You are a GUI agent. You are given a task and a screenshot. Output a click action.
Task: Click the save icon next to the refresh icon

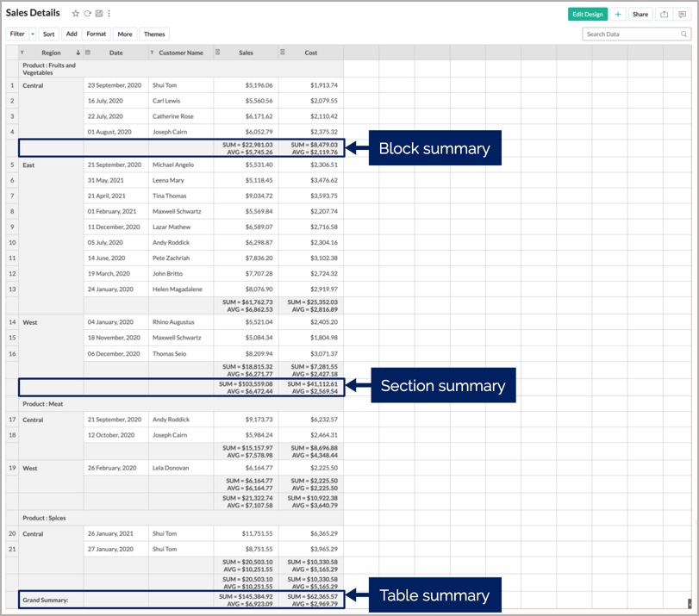[x=99, y=14]
